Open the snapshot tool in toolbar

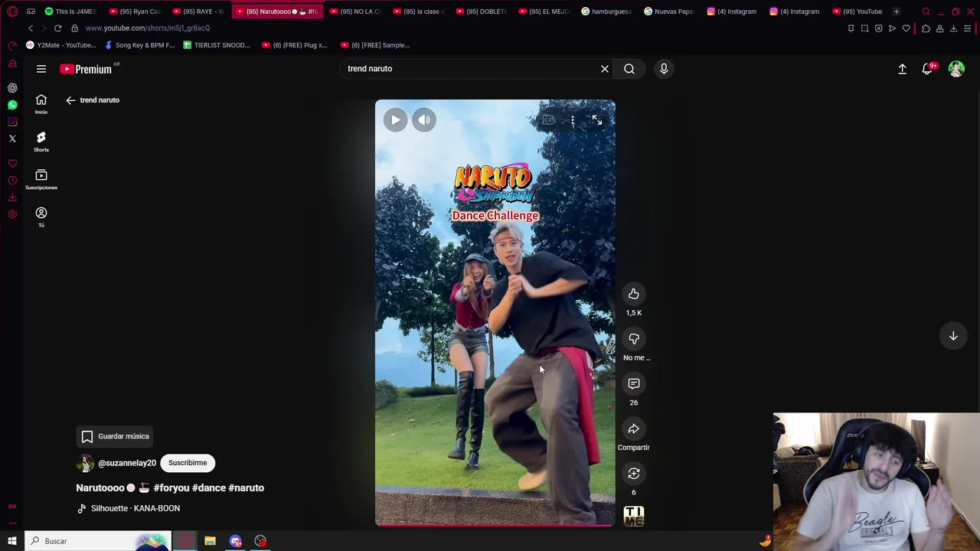click(864, 28)
